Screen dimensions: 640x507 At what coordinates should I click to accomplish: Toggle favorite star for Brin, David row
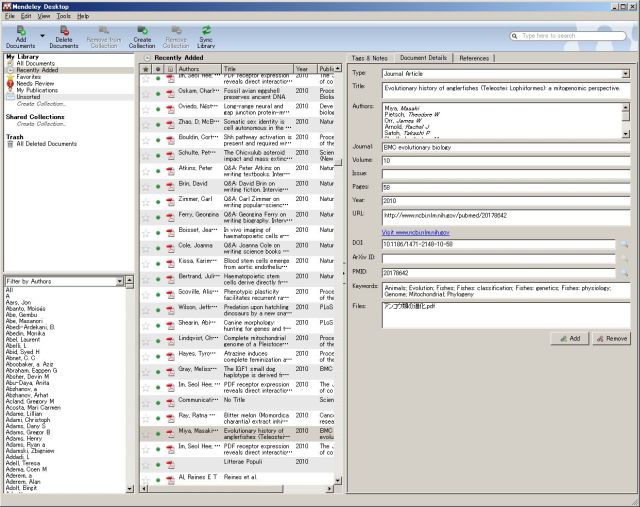[145, 187]
